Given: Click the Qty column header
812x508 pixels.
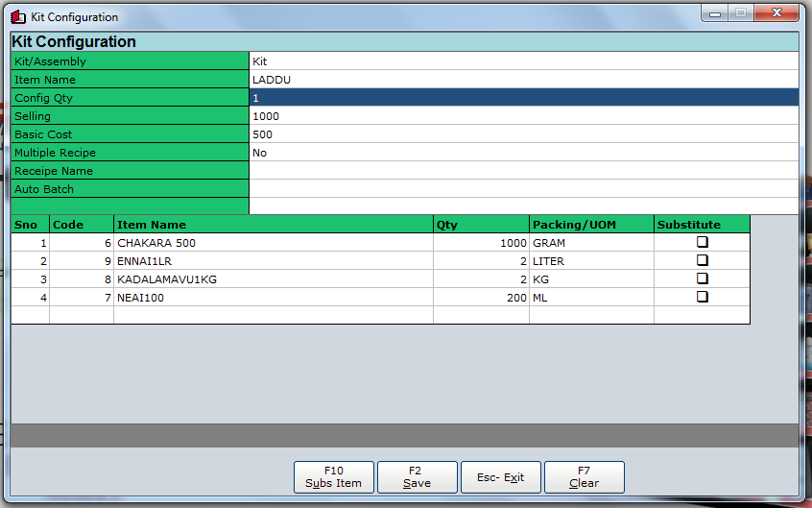Looking at the screenshot, I should (481, 225).
